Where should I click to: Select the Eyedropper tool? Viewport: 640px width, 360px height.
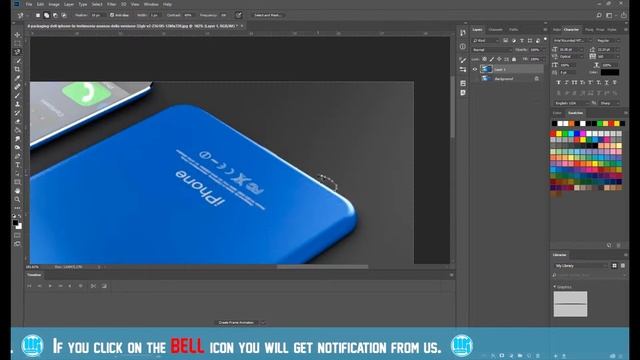tap(17, 78)
